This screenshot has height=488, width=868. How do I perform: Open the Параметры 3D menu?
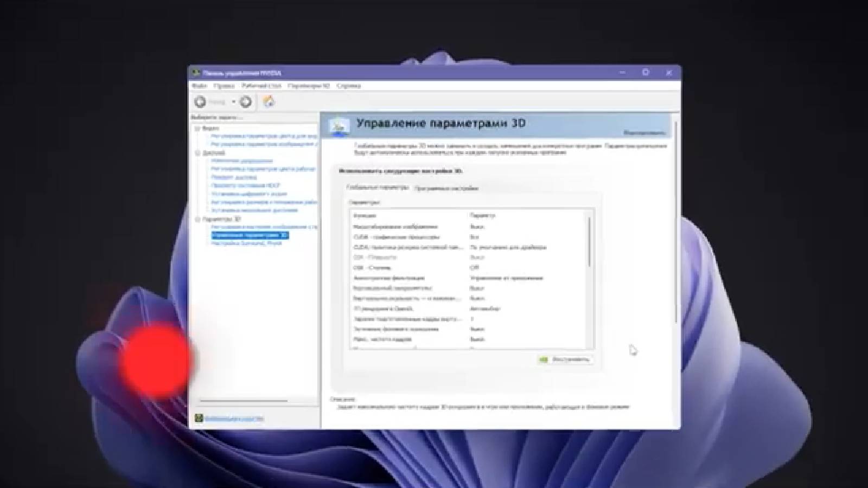(x=309, y=86)
